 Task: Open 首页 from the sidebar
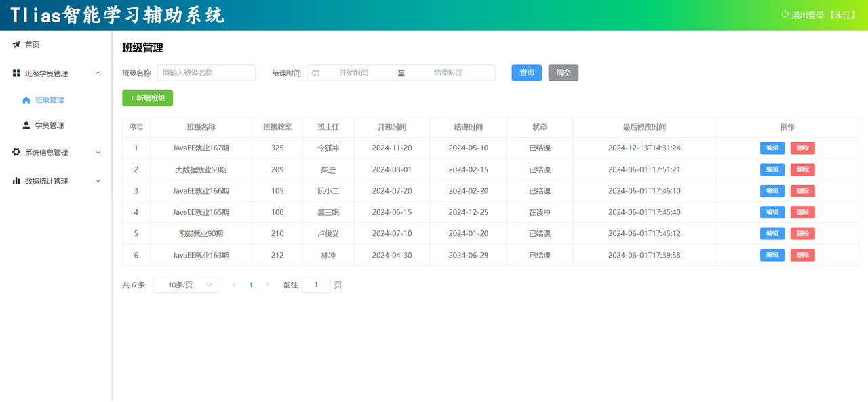click(34, 44)
